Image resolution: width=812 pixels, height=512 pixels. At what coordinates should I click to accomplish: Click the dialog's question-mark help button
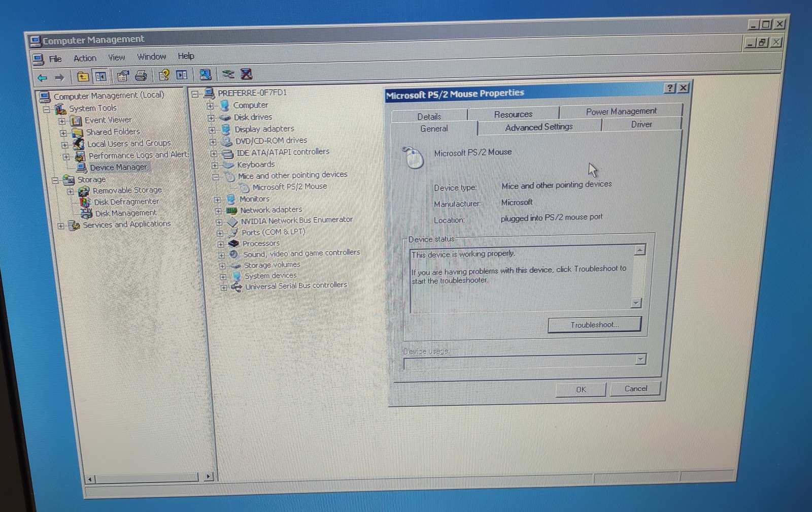click(x=669, y=88)
